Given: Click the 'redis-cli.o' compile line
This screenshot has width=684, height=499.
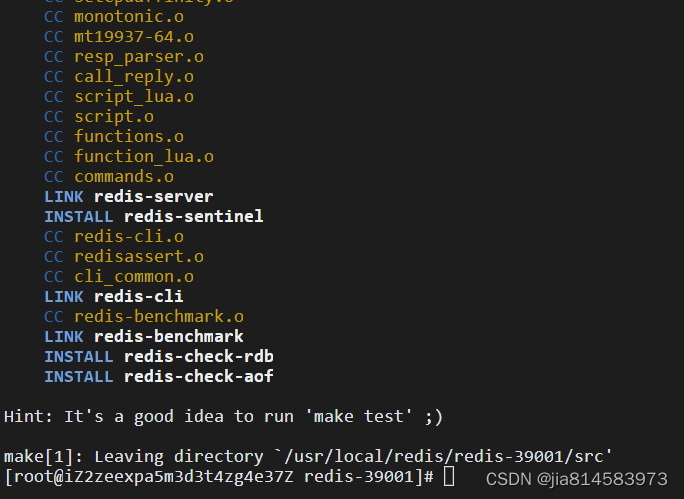Looking at the screenshot, I should pyautogui.click(x=114, y=237).
